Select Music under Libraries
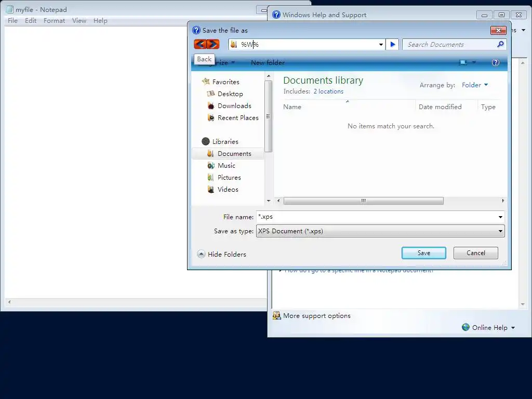532x399 pixels. pyautogui.click(x=227, y=165)
